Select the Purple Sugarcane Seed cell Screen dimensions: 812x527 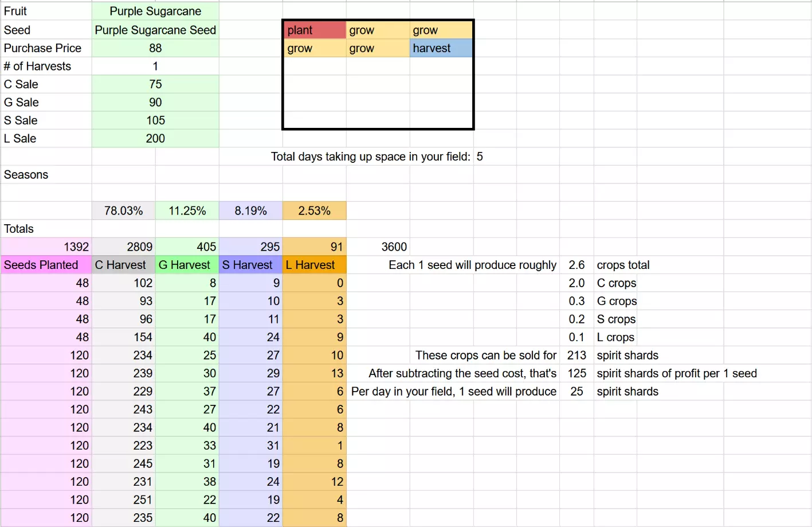pos(155,30)
